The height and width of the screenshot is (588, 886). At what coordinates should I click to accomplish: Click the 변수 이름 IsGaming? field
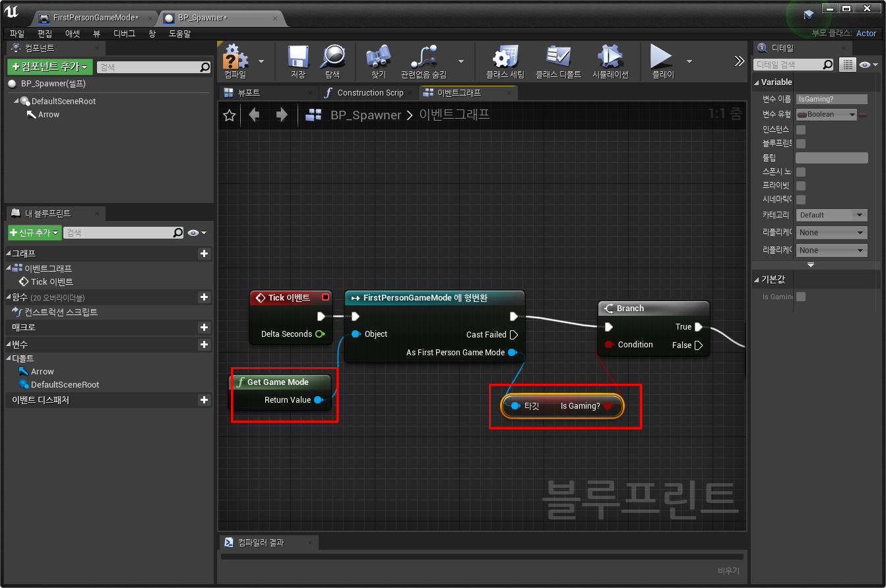pyautogui.click(x=831, y=99)
